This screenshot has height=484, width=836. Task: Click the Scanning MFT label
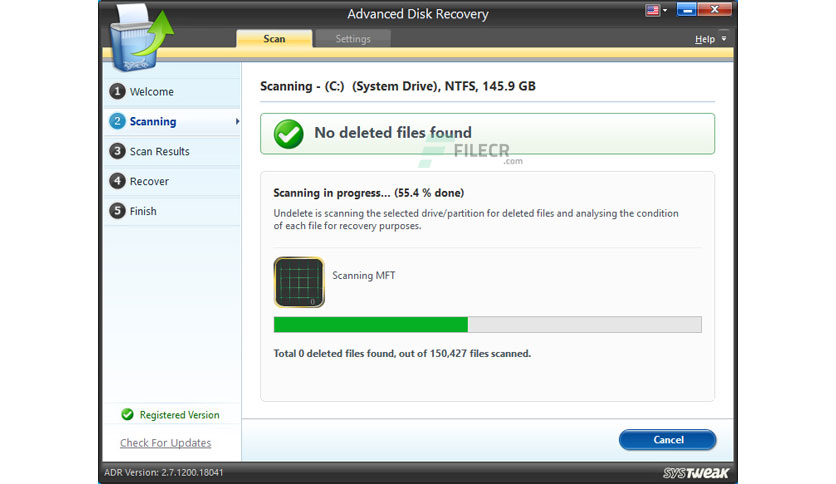click(x=364, y=276)
